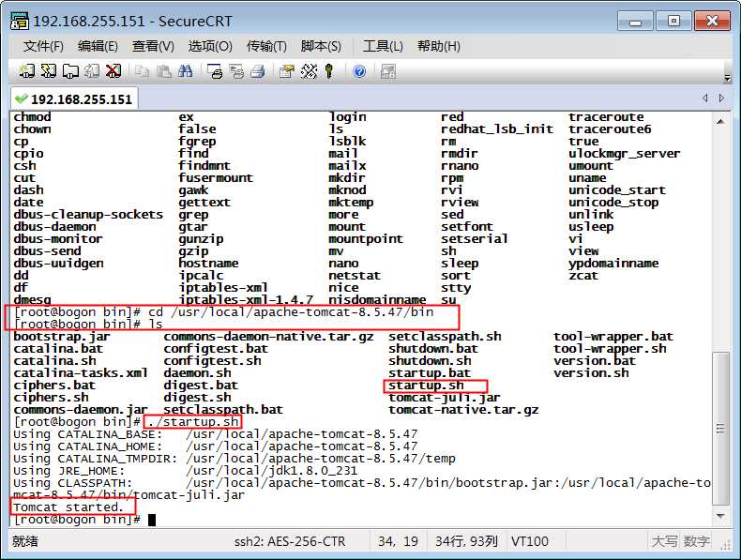Click 'ypdomainname' in the command list
The width and height of the screenshot is (741, 560).
tap(613, 264)
